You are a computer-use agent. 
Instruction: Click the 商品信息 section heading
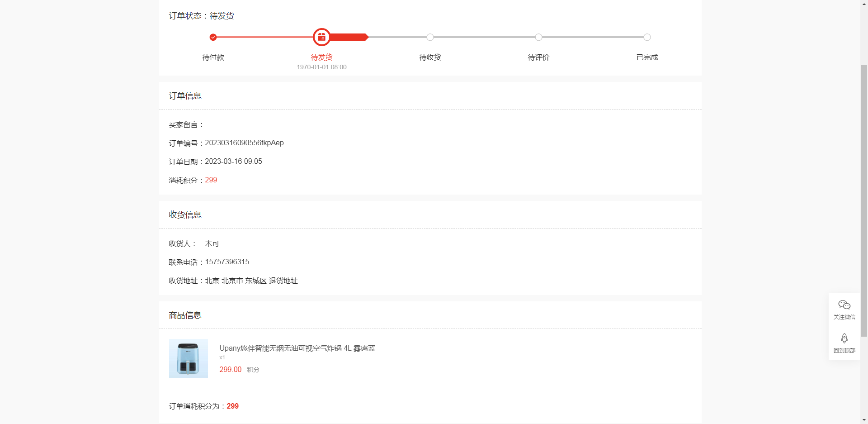pos(185,315)
